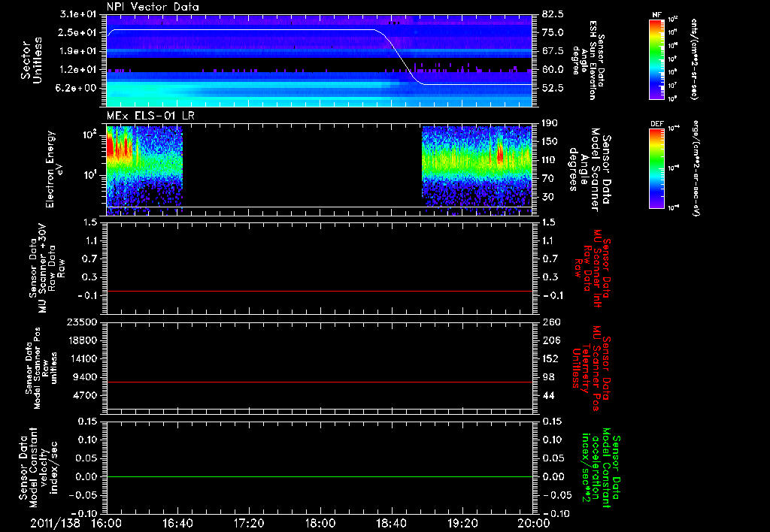Click the white sun elevation curve's descending slope

point(399,56)
